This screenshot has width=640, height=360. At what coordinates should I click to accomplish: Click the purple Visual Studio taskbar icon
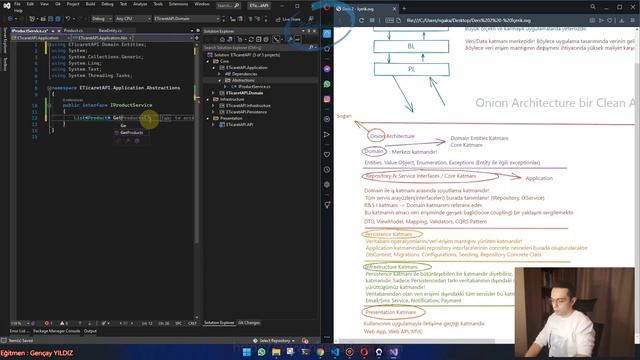[393, 352]
